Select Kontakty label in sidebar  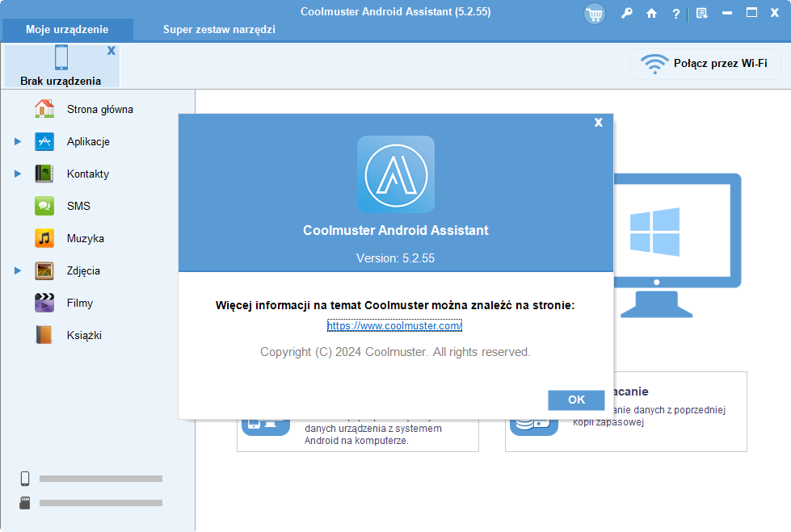point(88,174)
